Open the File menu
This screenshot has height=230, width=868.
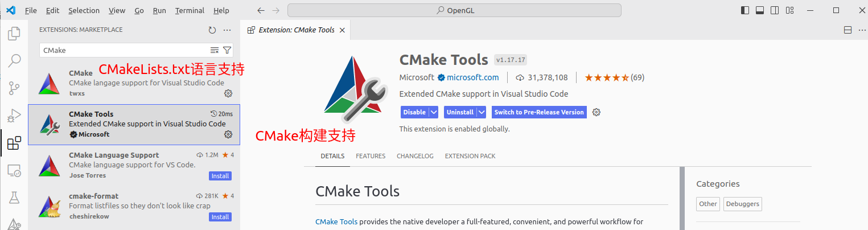point(31,10)
